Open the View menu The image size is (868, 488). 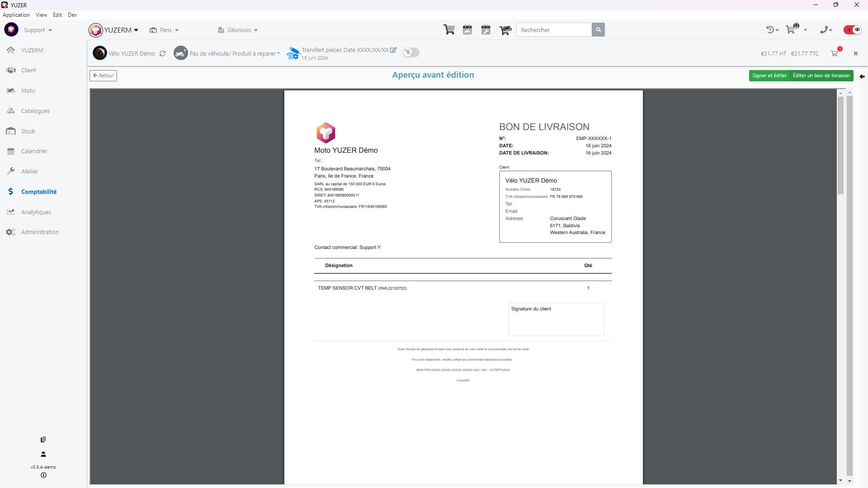[41, 15]
